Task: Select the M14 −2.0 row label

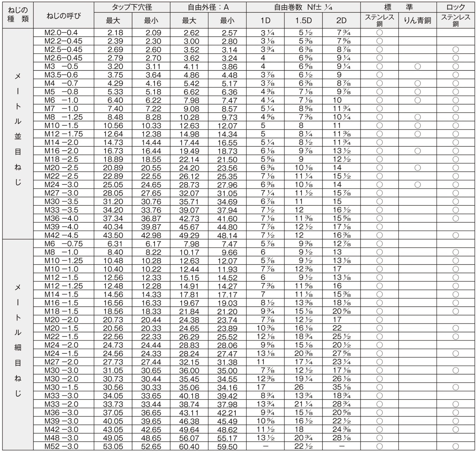Action: [61, 142]
